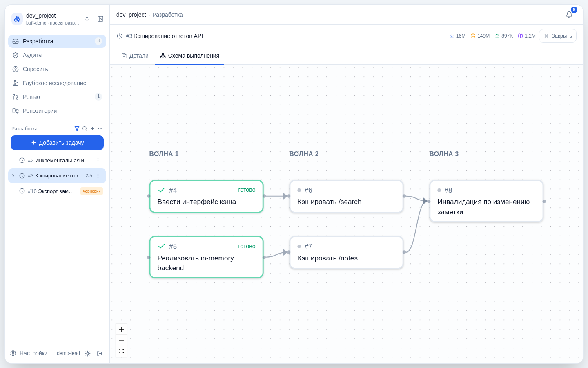588x368 pixels.
Task: Select task #10 Экспорт draft
Action: (x=57, y=191)
